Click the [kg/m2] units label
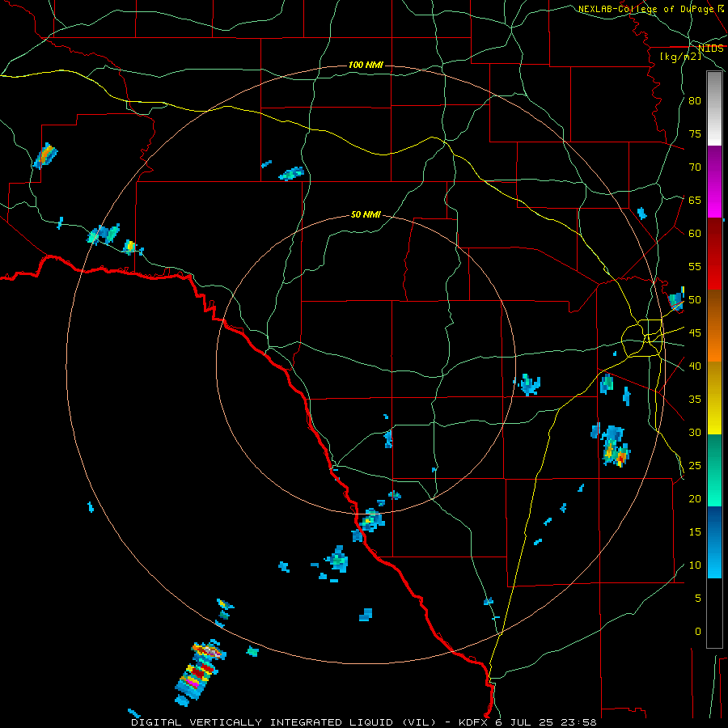The height and width of the screenshot is (728, 728). pyautogui.click(x=680, y=57)
